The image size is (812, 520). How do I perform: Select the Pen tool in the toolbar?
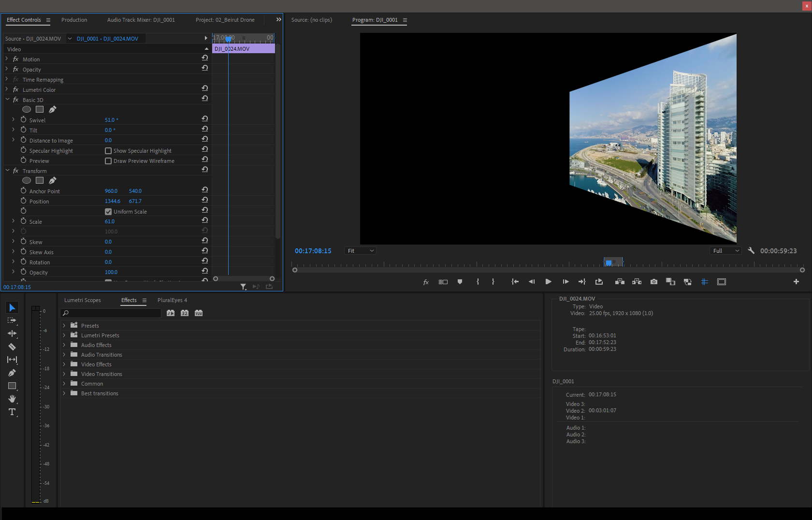click(x=12, y=373)
